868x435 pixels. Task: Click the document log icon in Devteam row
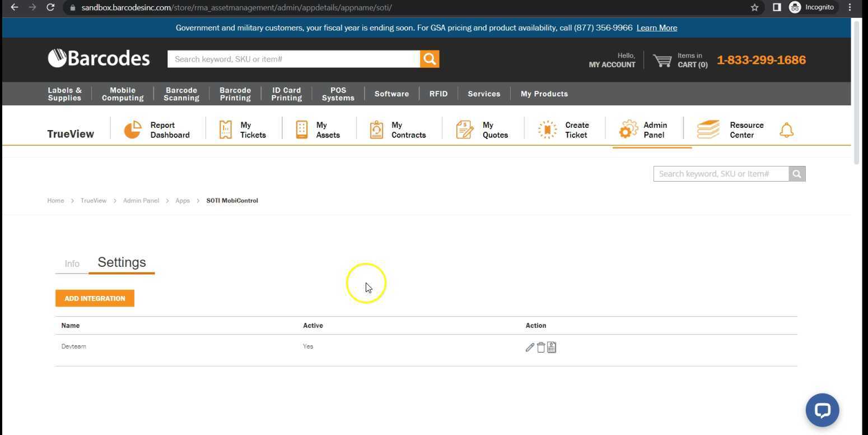pyautogui.click(x=552, y=348)
